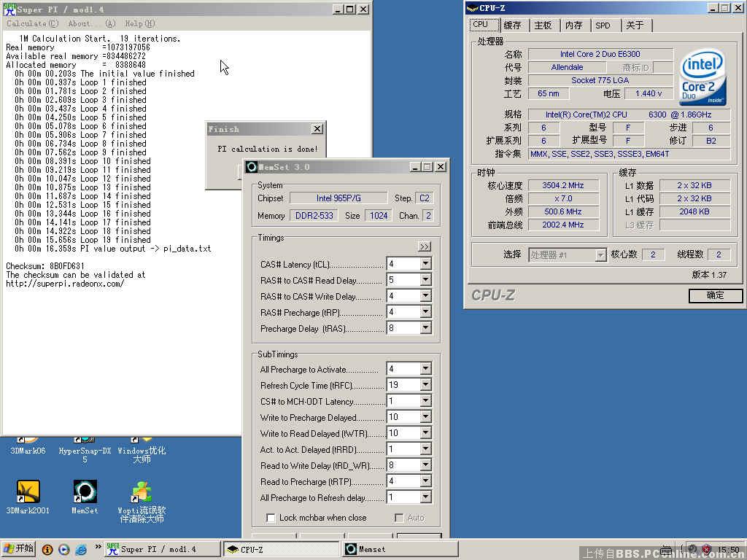Expand the quick launch overflow chevron
This screenshot has height=560, width=747.
click(x=98, y=547)
